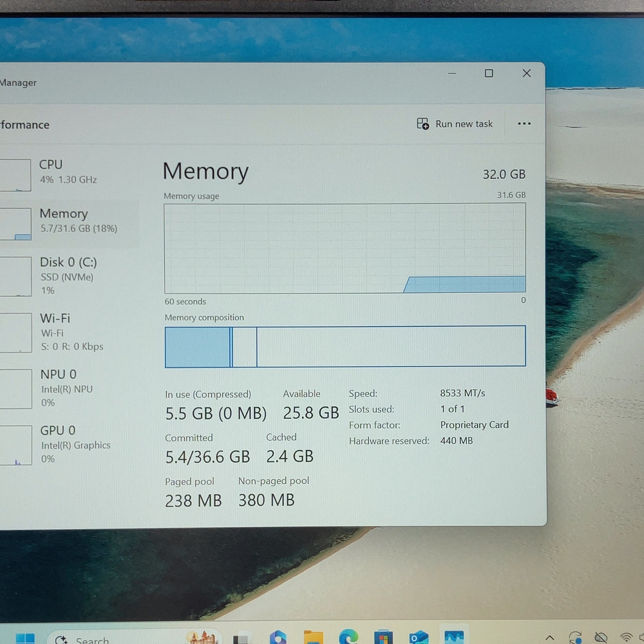Click the Memory heading text

(206, 171)
